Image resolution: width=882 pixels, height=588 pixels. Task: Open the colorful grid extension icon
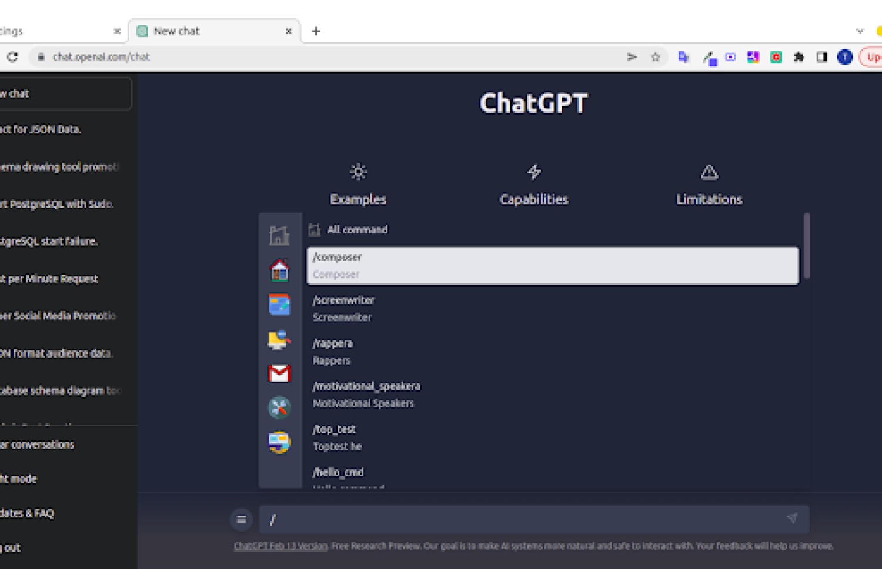753,57
